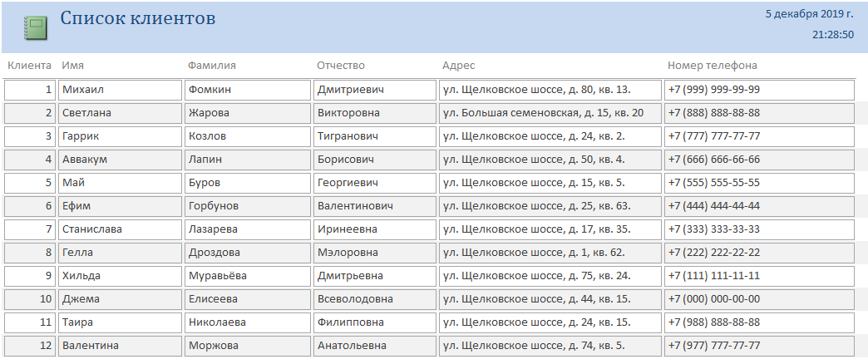Click the green notebook report icon
This screenshot has width=868, height=364.
pos(35,28)
